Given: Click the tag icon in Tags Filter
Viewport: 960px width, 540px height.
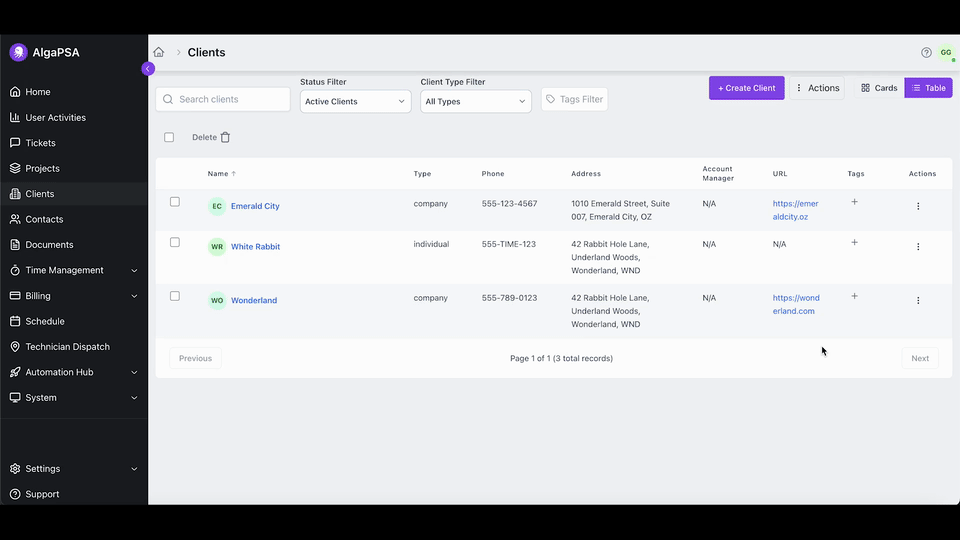Looking at the screenshot, I should click(550, 99).
